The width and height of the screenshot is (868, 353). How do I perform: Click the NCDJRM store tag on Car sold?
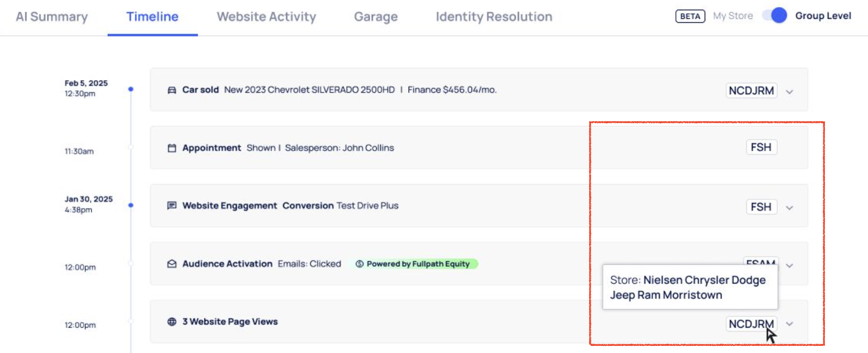(x=751, y=91)
